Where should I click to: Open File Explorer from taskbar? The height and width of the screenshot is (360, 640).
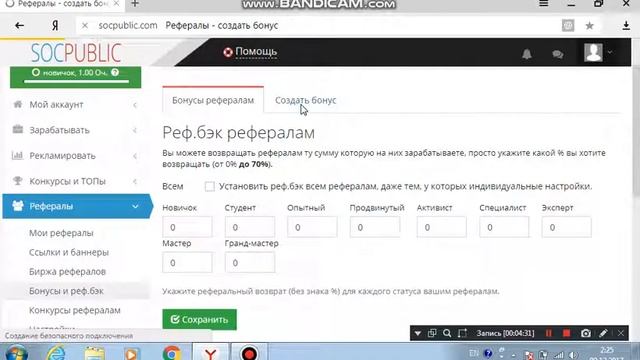click(94, 353)
